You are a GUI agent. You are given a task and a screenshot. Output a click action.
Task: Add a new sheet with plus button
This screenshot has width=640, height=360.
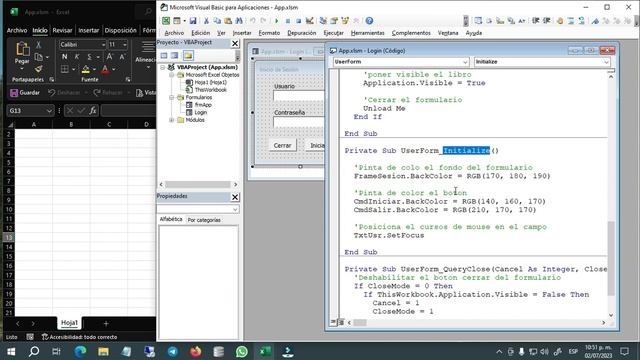[x=106, y=323]
